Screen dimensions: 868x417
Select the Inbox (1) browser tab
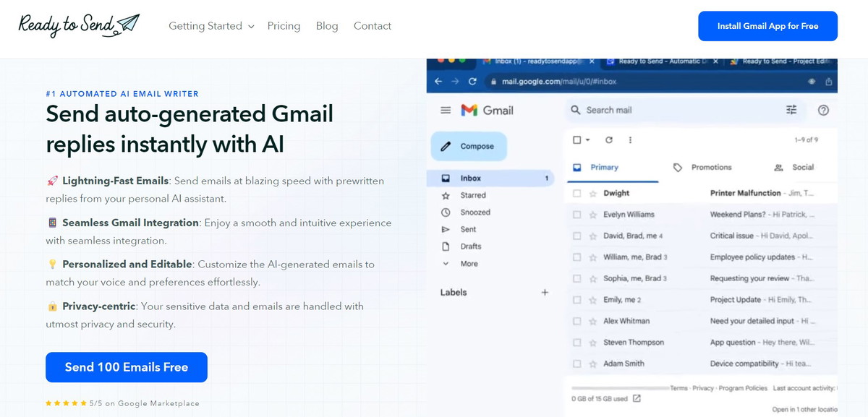point(540,61)
